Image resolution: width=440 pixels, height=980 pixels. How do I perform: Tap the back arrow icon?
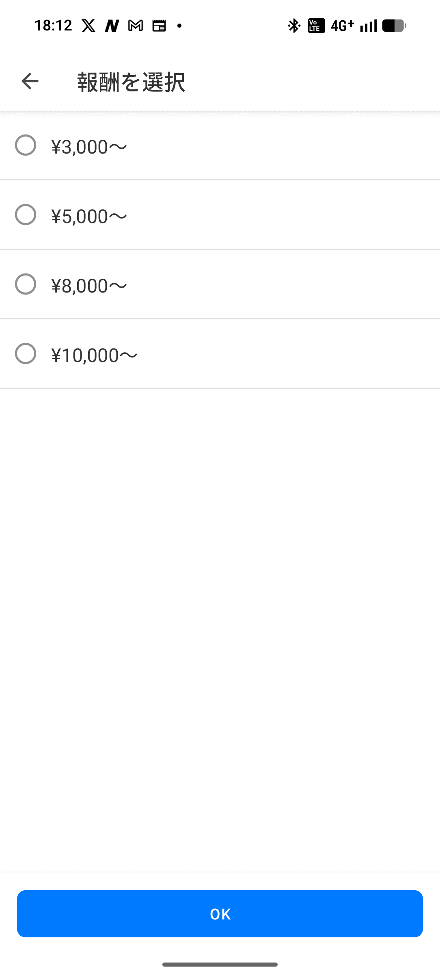30,81
